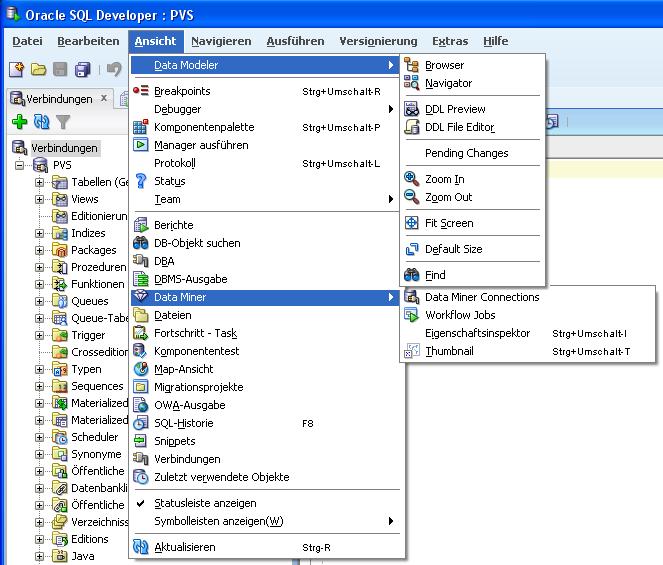
Task: Click the Fit Screen icon
Action: click(x=411, y=223)
